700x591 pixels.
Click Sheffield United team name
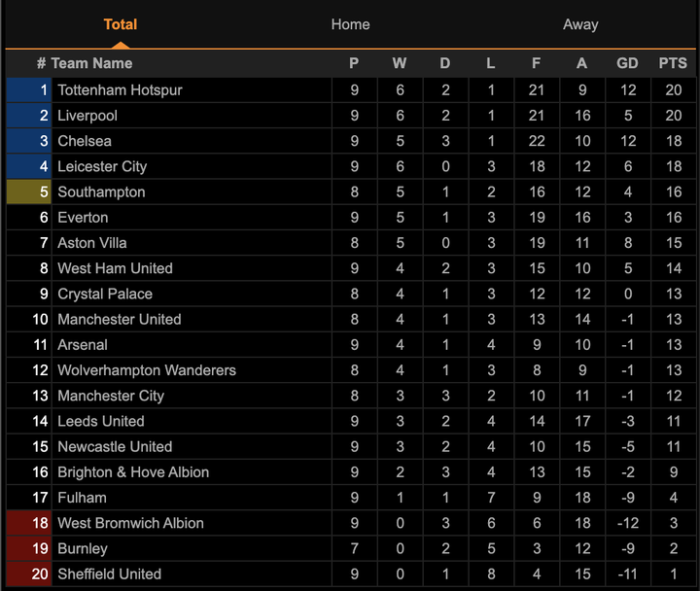point(109,574)
